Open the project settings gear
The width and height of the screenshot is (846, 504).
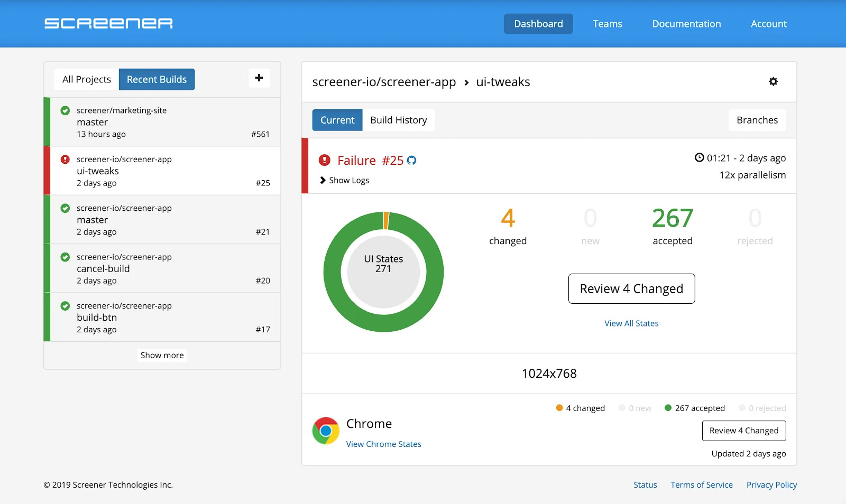pyautogui.click(x=773, y=81)
